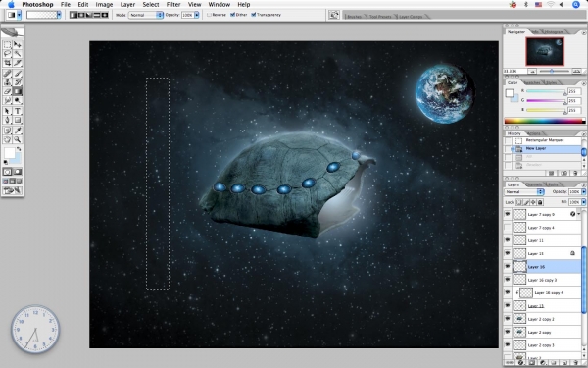Toggle lock all in Layers panel
Screen dimensions: 588x368
[x=540, y=202]
